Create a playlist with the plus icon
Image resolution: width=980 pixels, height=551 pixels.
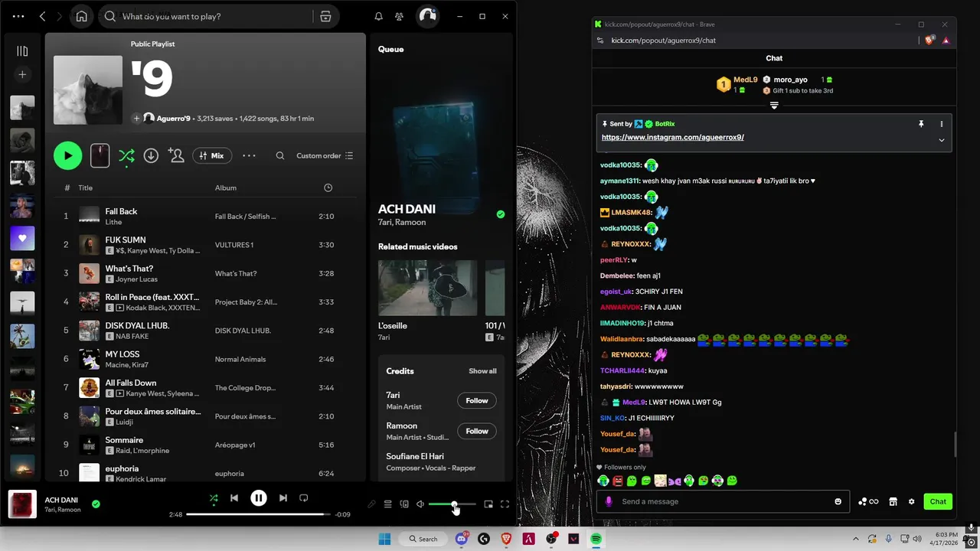tap(22, 74)
